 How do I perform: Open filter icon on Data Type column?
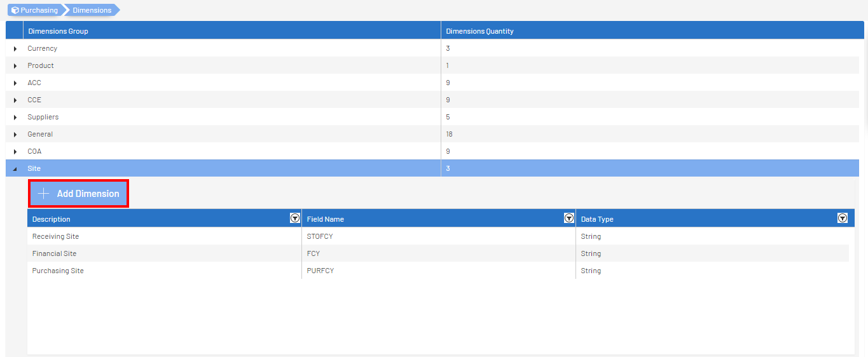pos(843,218)
